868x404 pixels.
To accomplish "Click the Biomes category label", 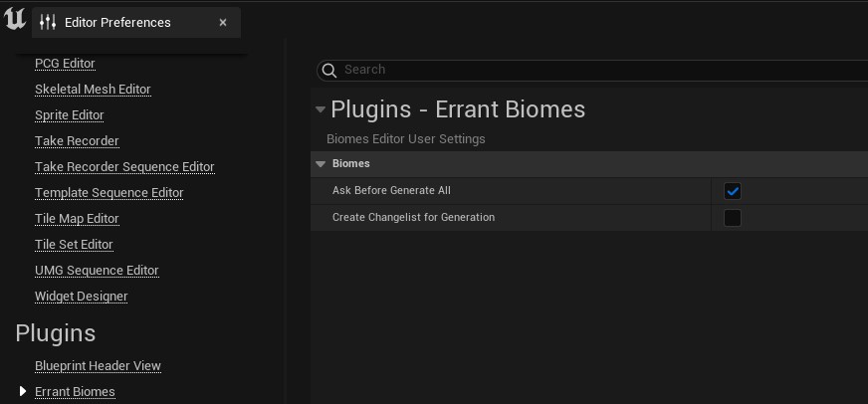I will 351,164.
